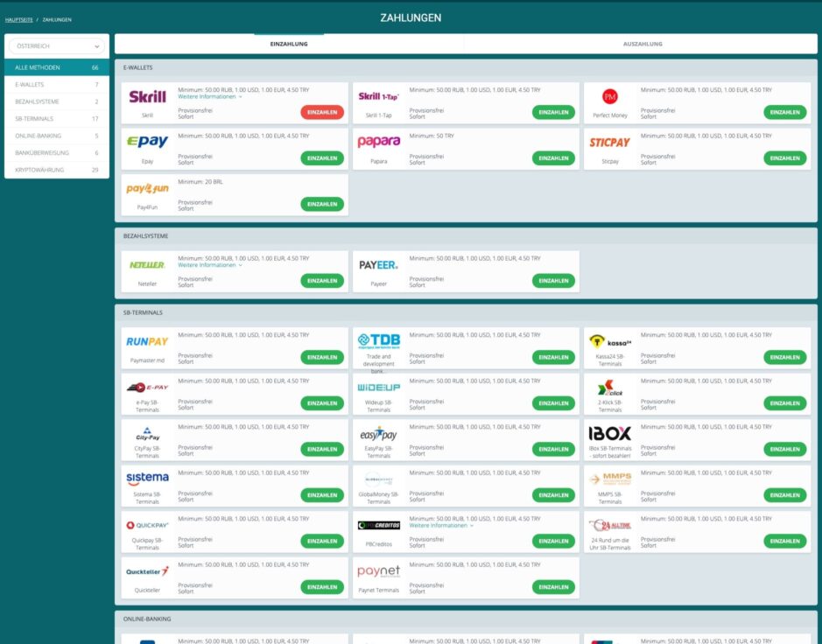Click the red Einzahlen button for Skrill
Viewport: 822px width, 644px height.
[x=322, y=112]
